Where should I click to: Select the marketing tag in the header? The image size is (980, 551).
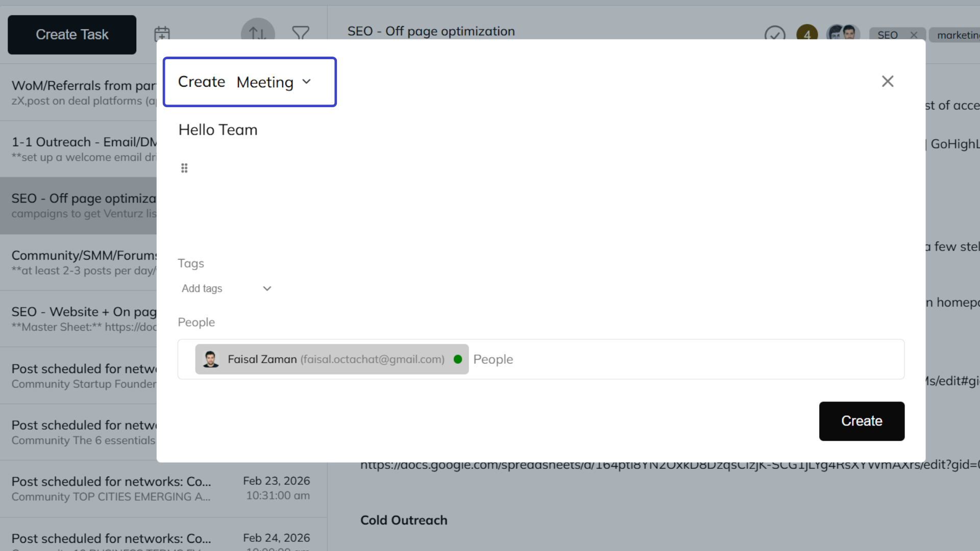tap(958, 34)
